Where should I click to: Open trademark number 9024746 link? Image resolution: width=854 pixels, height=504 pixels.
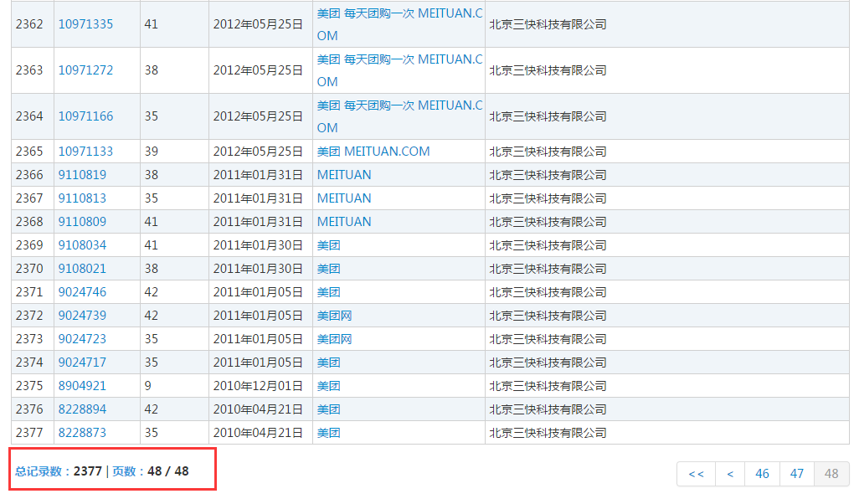pos(82,292)
